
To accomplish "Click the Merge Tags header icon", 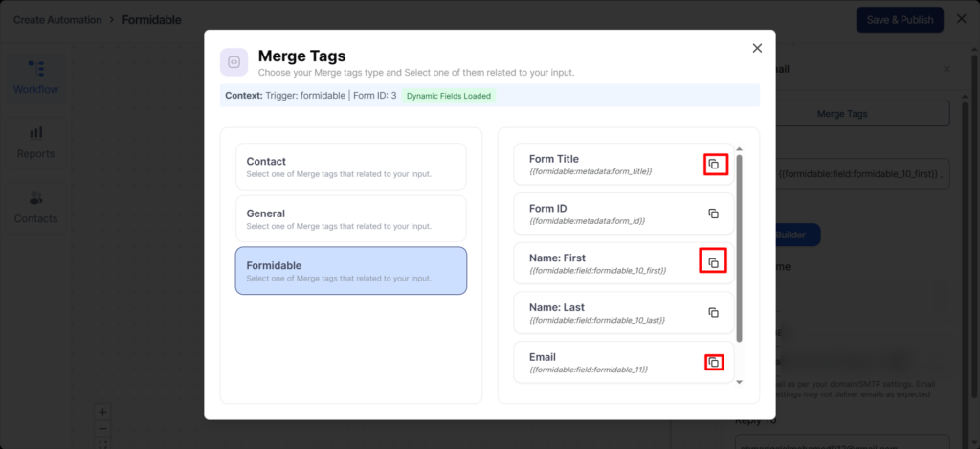I will [234, 62].
